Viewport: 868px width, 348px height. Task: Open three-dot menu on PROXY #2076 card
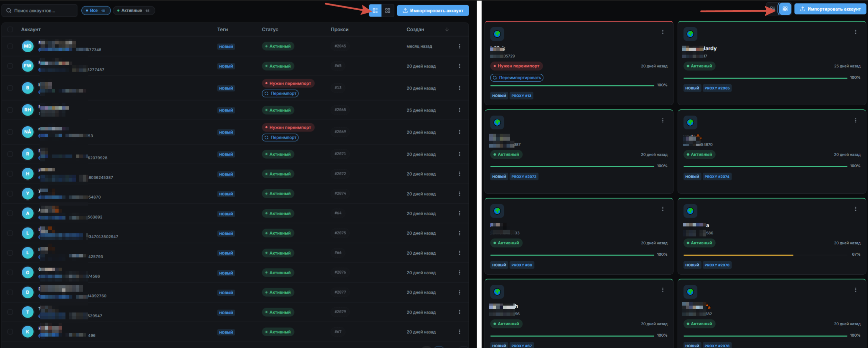coord(856,209)
